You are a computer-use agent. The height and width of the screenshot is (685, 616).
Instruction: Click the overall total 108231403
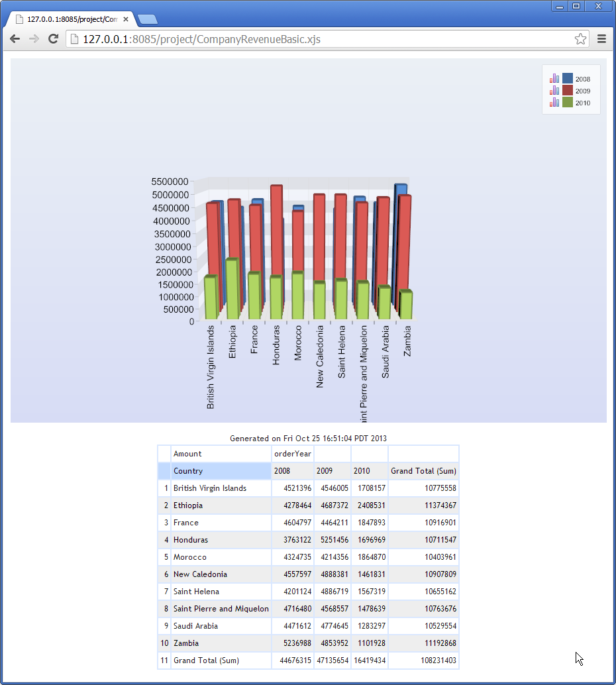point(438,660)
